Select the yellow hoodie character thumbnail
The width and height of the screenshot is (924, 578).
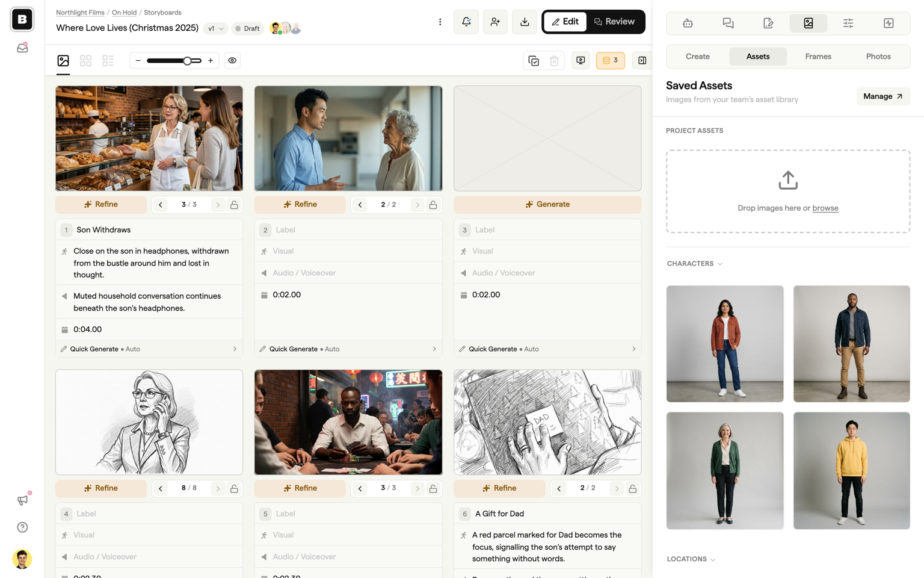pos(851,471)
